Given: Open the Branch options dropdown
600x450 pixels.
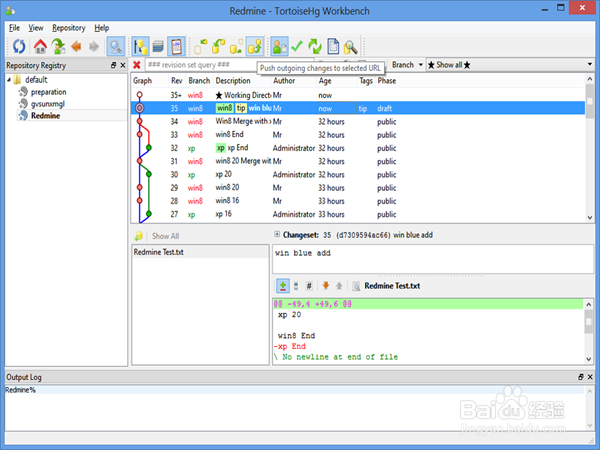Looking at the screenshot, I should coord(407,65).
